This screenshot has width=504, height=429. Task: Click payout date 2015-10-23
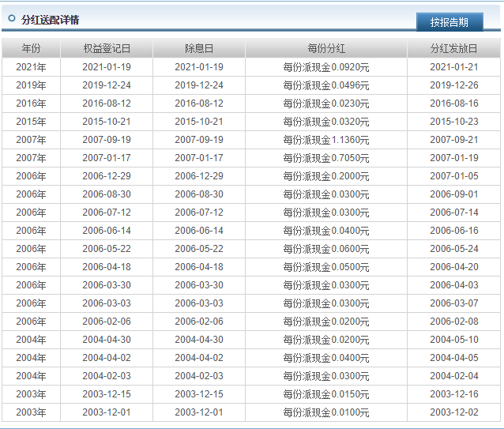(x=454, y=122)
